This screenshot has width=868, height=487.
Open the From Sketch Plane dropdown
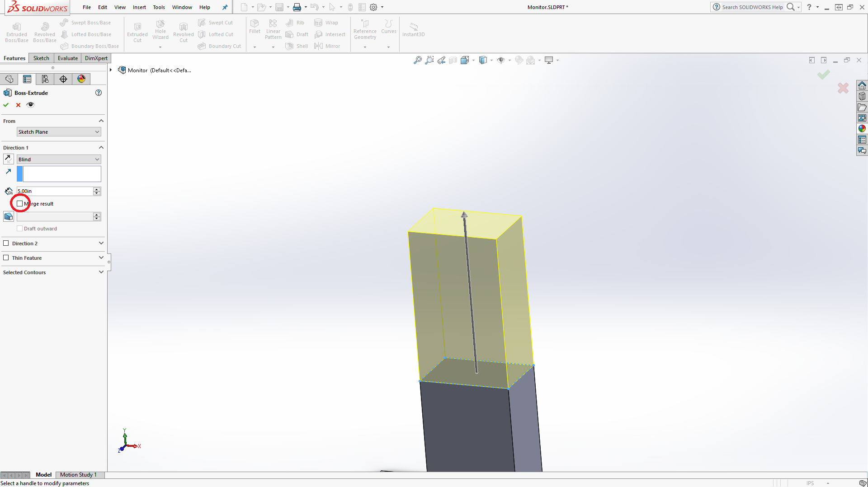pos(59,132)
